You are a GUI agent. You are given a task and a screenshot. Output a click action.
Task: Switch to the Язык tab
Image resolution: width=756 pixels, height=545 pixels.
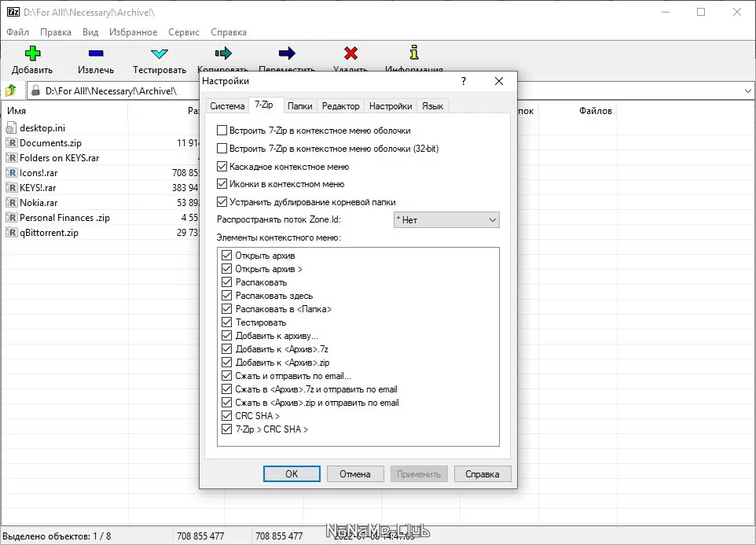click(x=432, y=106)
